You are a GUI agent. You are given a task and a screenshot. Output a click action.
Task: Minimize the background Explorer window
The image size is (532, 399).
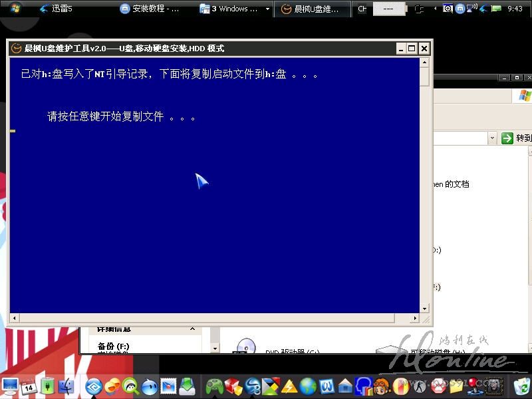tap(505, 78)
